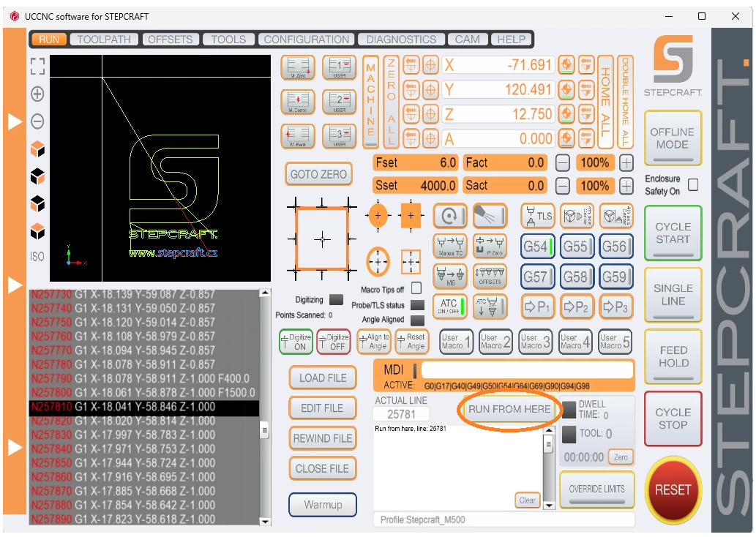This screenshot has height=537, width=756.
Task: Click the filled orange square probing icon
Action: (411, 216)
